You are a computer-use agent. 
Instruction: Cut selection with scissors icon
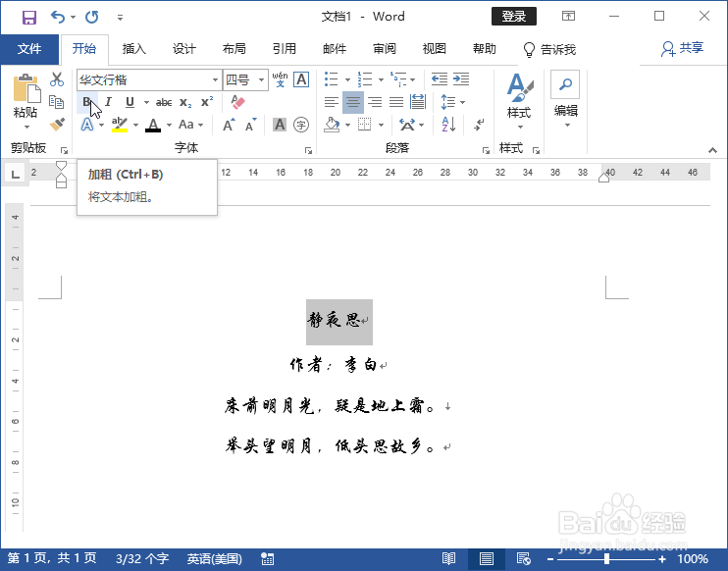[x=57, y=79]
